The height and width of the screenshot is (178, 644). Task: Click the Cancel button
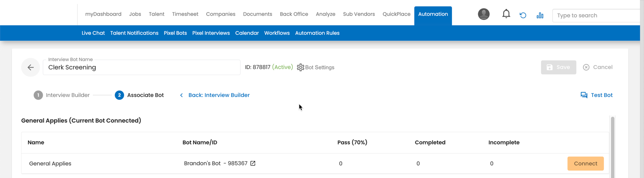click(x=598, y=67)
